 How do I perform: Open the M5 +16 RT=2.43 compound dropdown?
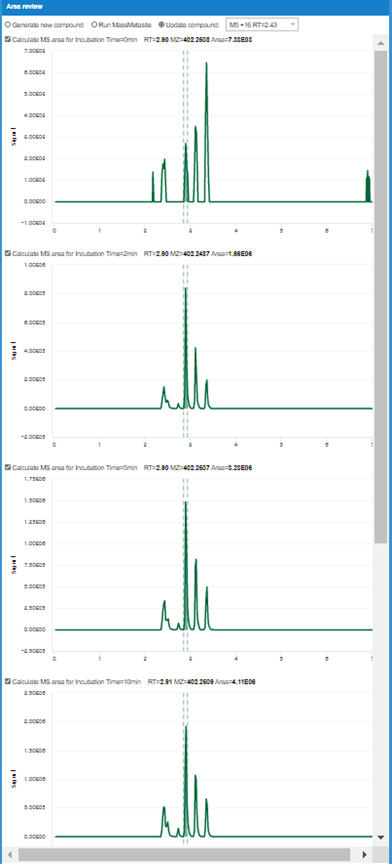pos(262,25)
